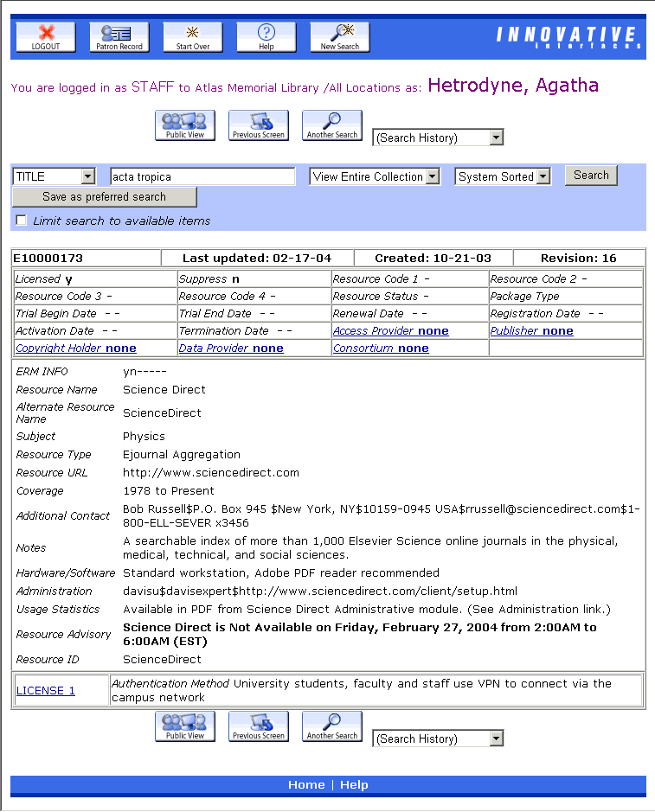The height and width of the screenshot is (812, 655).
Task: Open the Consortium none link
Action: point(381,348)
